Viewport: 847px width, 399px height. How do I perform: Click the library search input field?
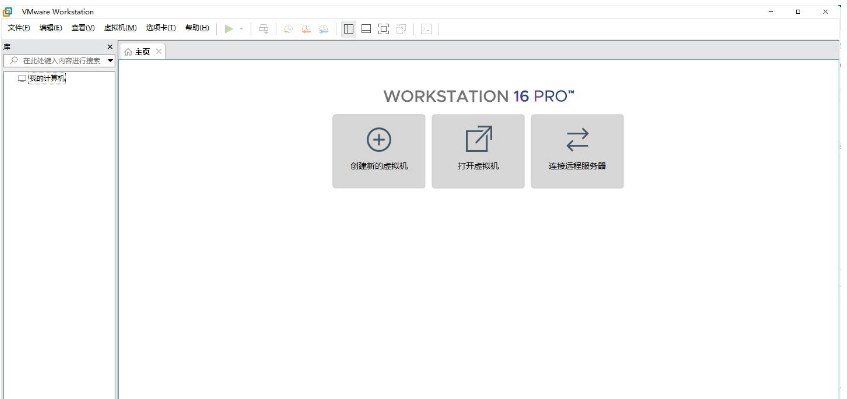pyautogui.click(x=59, y=60)
